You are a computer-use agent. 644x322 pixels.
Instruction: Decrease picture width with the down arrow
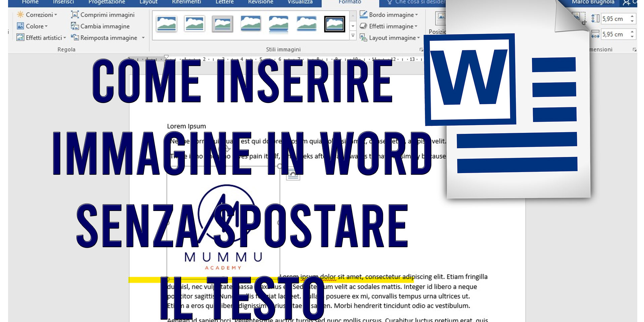click(632, 37)
